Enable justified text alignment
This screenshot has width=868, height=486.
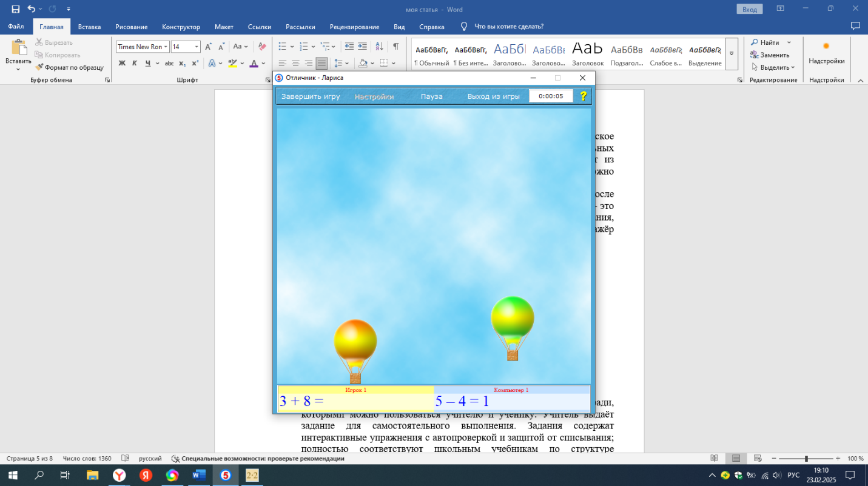(x=321, y=63)
